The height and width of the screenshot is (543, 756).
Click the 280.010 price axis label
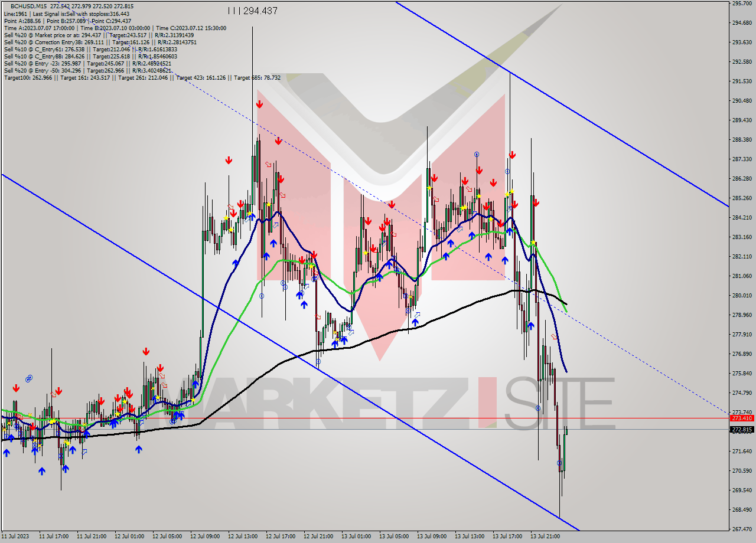click(x=742, y=296)
